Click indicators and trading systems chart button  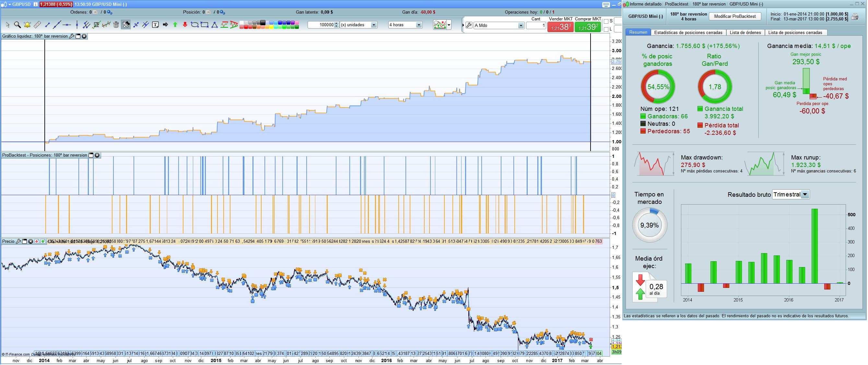pyautogui.click(x=440, y=25)
